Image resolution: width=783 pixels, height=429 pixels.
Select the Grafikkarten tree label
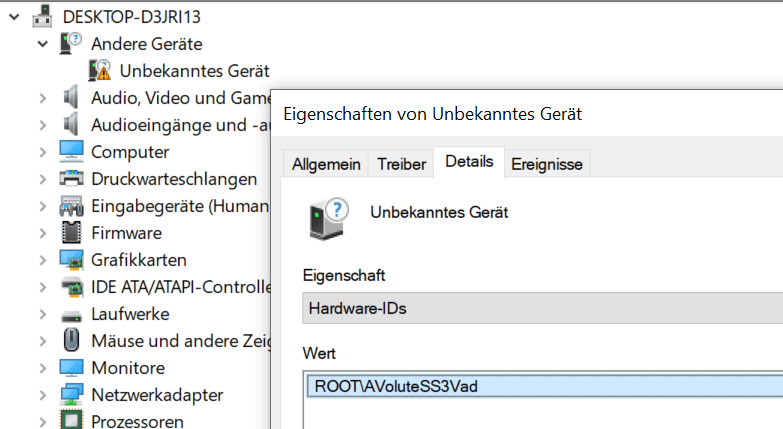[139, 259]
